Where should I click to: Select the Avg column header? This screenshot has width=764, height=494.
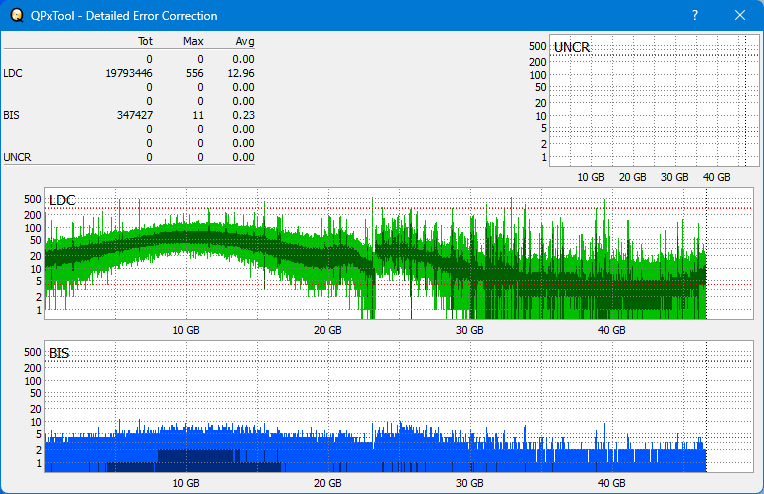click(244, 42)
